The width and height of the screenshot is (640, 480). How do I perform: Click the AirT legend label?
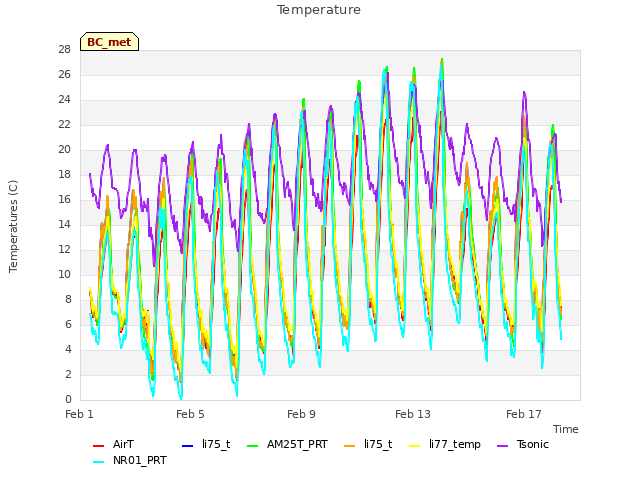pyautogui.click(x=123, y=444)
